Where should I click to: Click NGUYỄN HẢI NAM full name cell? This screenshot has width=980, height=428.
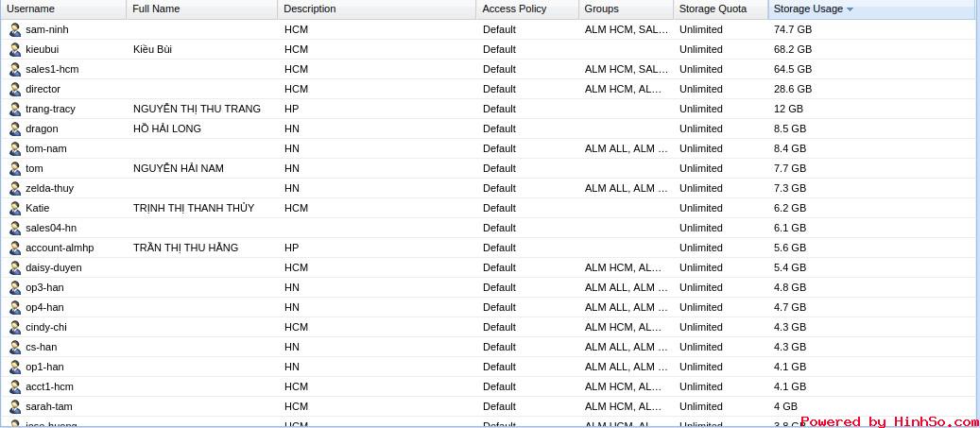[x=178, y=168]
